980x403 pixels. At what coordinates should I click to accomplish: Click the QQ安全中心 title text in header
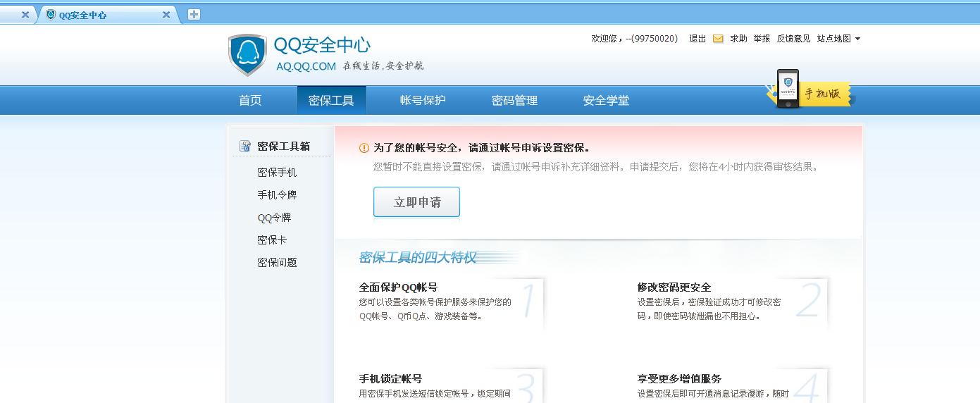coord(322,45)
